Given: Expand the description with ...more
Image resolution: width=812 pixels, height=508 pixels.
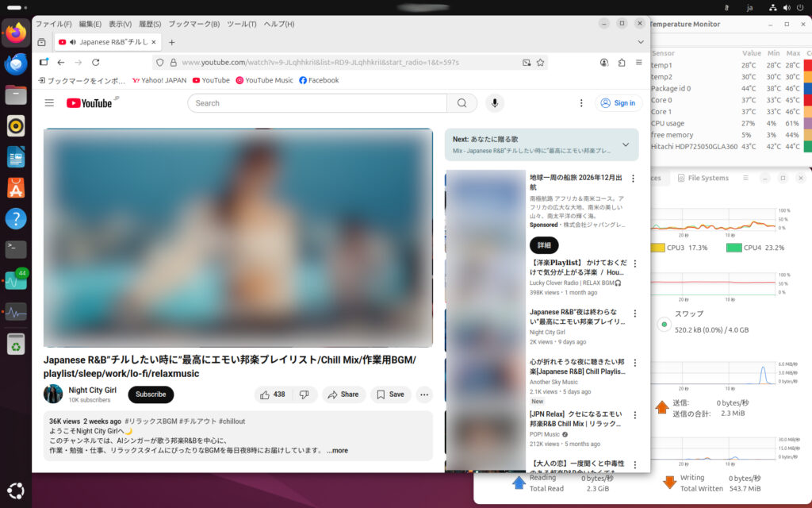Looking at the screenshot, I should point(337,451).
